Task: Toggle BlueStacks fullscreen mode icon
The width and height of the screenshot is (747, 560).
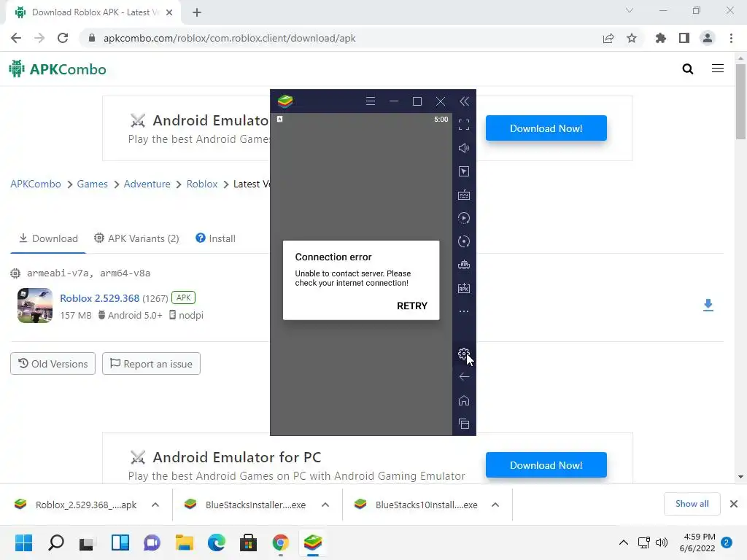Action: click(x=463, y=125)
